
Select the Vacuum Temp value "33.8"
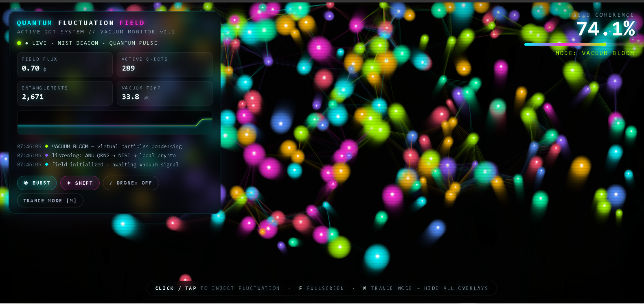coord(130,97)
